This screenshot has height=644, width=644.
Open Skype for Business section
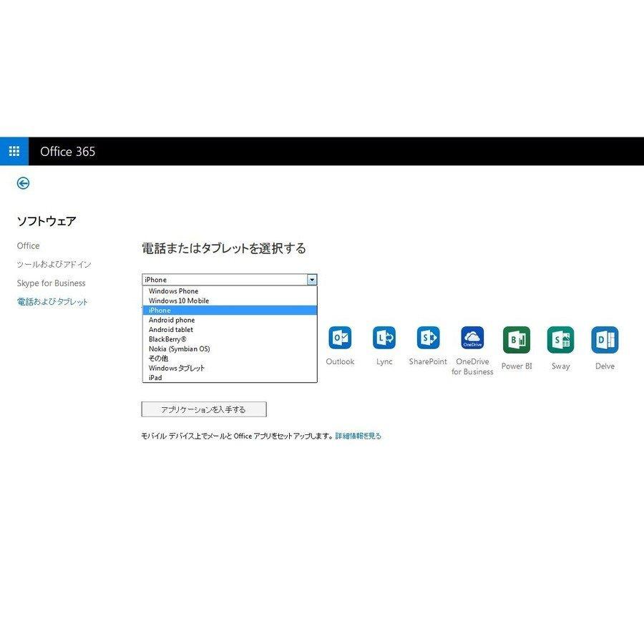52,283
